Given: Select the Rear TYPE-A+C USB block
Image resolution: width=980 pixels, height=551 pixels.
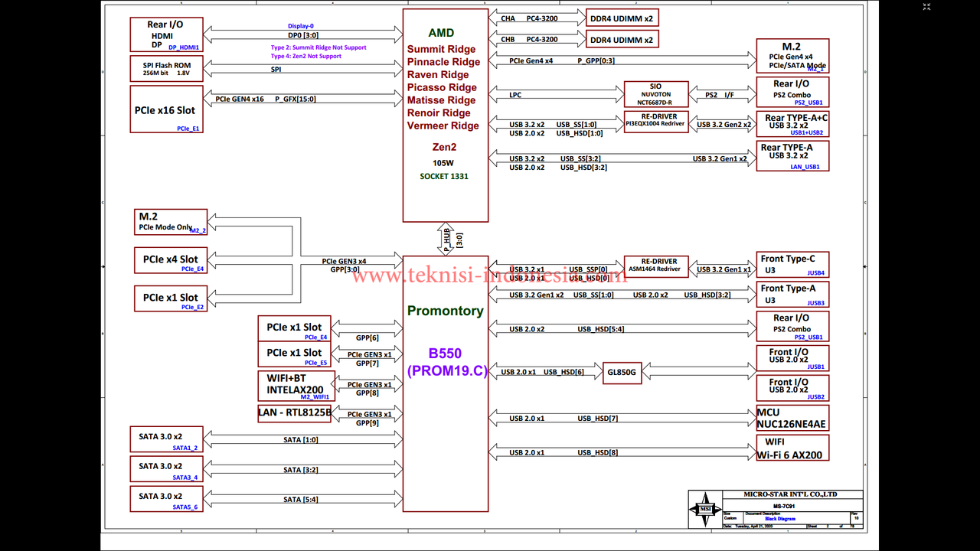Looking at the screenshot, I should pos(792,124).
